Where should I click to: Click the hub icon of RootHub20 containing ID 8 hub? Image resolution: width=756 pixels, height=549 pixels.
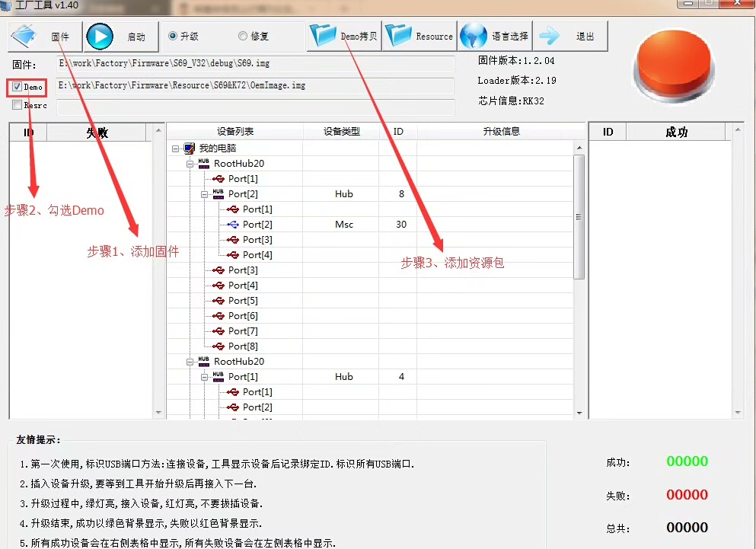tap(203, 164)
